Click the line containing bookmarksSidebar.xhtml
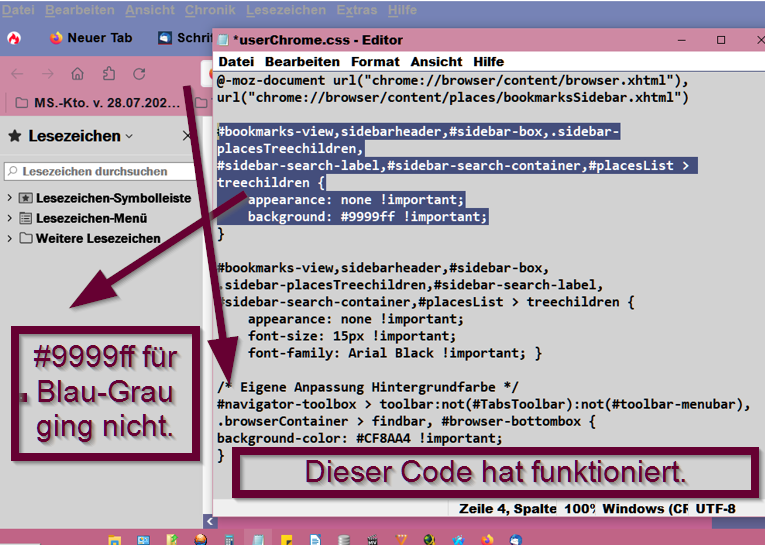 click(x=453, y=98)
